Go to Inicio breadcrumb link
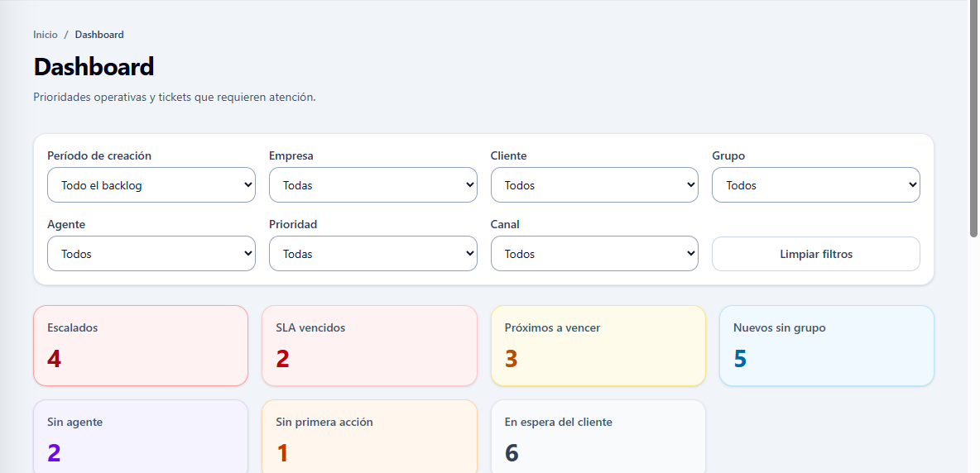The image size is (980, 473). (45, 35)
